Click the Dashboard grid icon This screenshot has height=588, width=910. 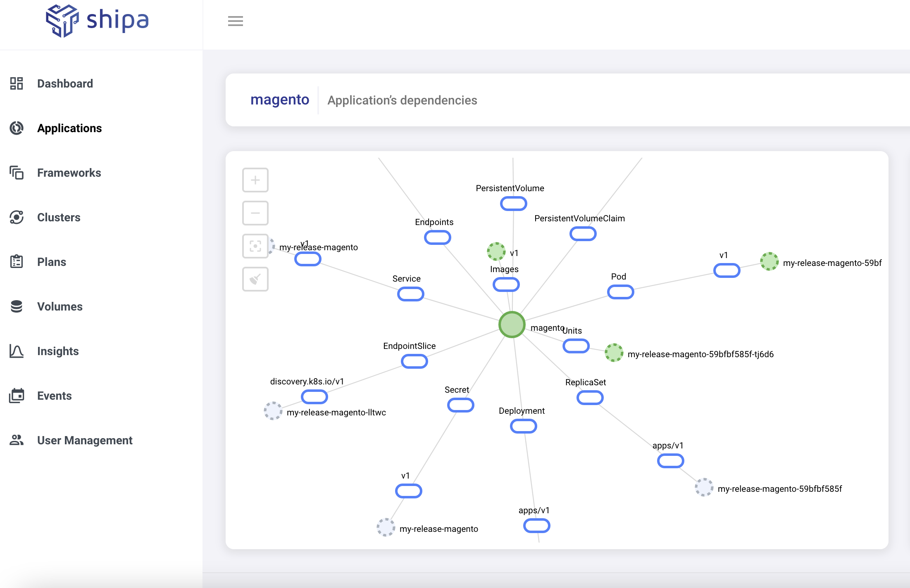pyautogui.click(x=17, y=83)
